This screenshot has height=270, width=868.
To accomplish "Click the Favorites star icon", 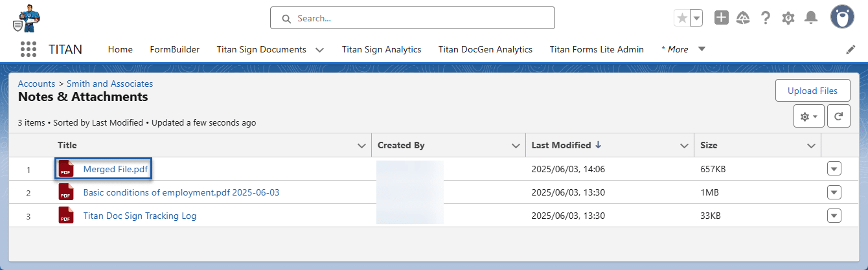I will [x=682, y=18].
